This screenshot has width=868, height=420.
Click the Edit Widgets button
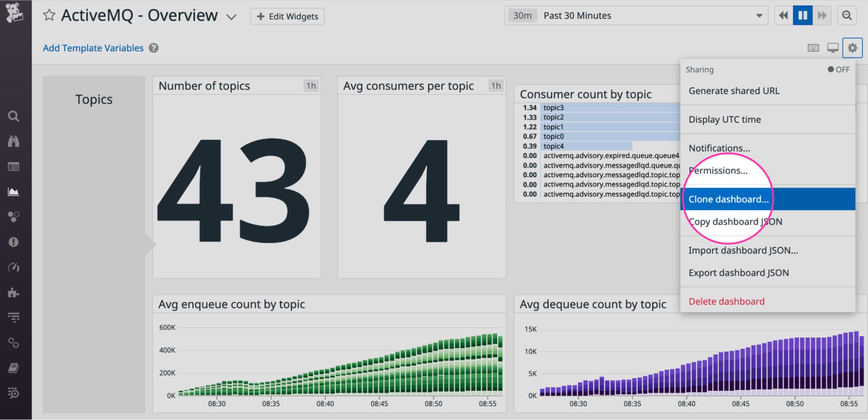point(287,16)
